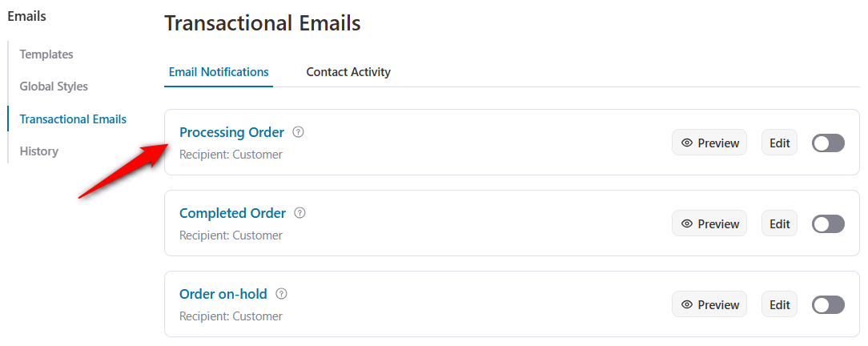Viewport: 868px width, 346px height.
Task: Edit the Order on-hold email
Action: [x=779, y=304]
